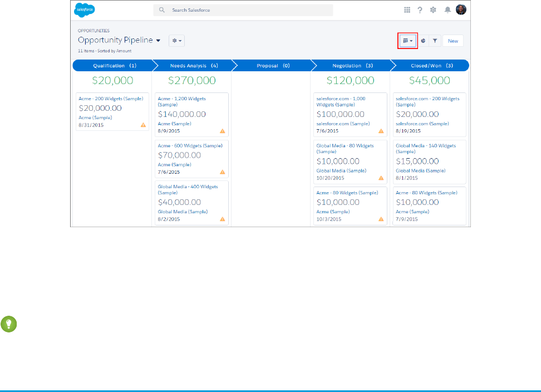
Task: Select the Closed/Won (3) stage header
Action: 431,66
